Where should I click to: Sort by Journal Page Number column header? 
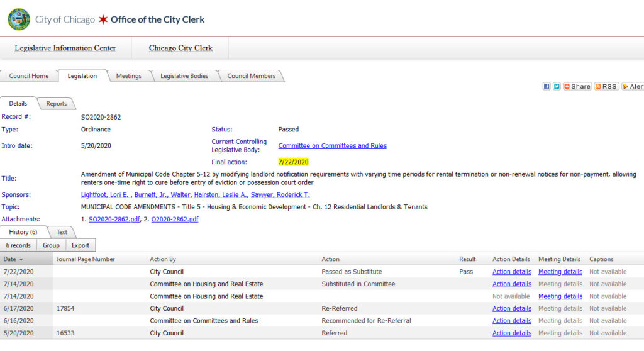(x=86, y=259)
